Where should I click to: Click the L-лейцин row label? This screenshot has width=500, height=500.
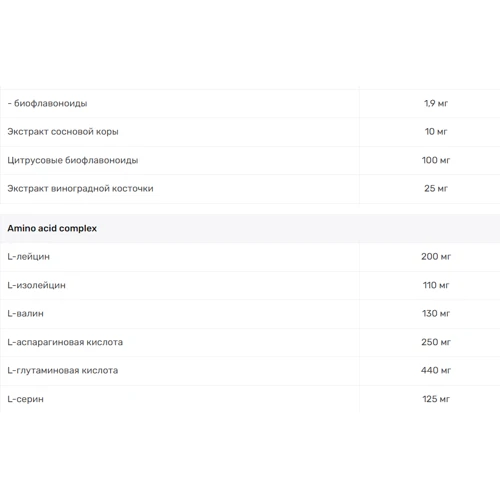(x=29, y=257)
